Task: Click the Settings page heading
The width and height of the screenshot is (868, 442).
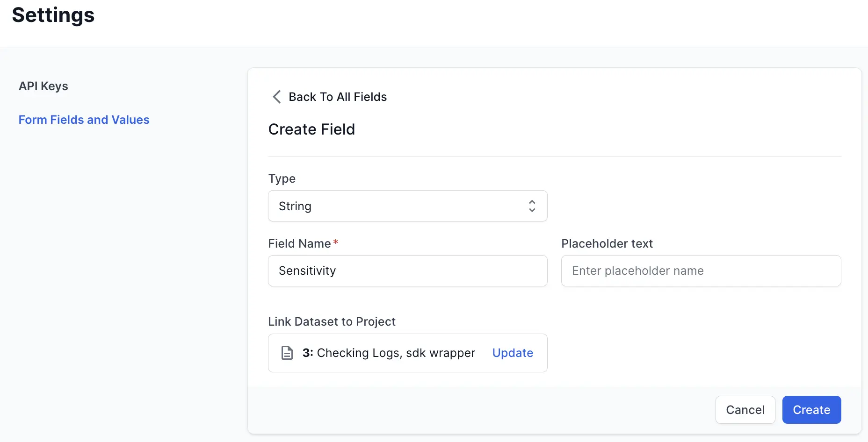Action: click(x=53, y=15)
